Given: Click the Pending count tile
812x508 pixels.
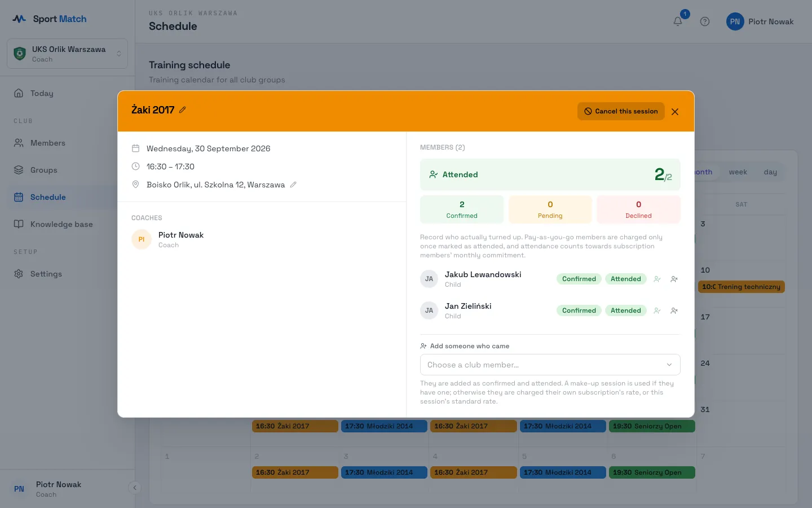Looking at the screenshot, I should (550, 209).
